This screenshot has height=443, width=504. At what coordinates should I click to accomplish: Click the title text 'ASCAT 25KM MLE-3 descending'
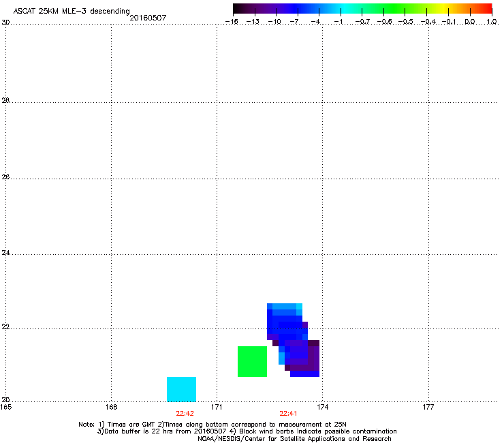click(x=72, y=11)
